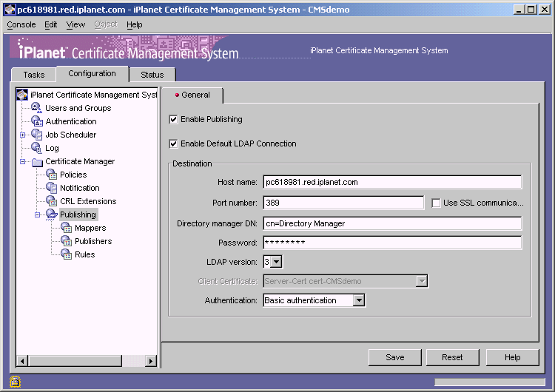
Task: Select CRL Extensions tree label
Action: point(88,201)
